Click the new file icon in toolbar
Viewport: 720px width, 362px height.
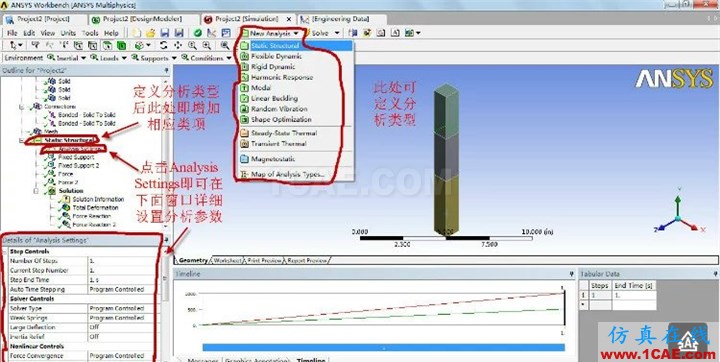tap(136, 33)
